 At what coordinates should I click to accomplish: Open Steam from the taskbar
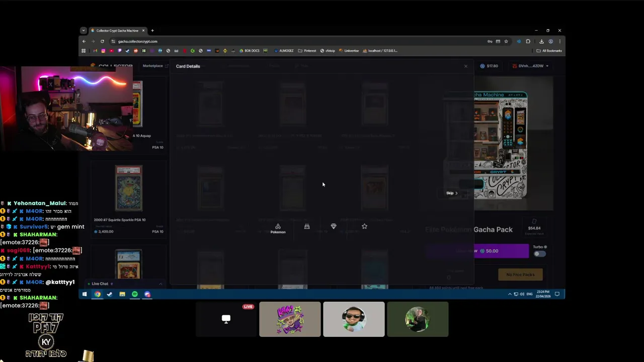(x=109, y=294)
